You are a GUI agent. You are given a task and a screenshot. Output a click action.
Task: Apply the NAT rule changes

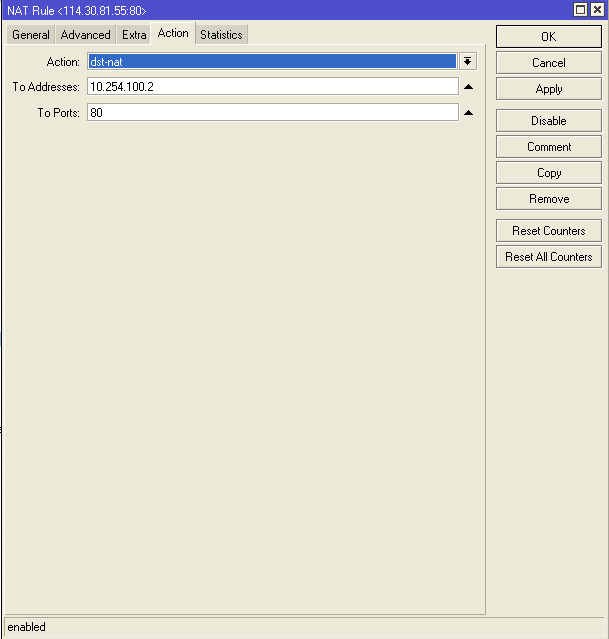[x=549, y=89]
